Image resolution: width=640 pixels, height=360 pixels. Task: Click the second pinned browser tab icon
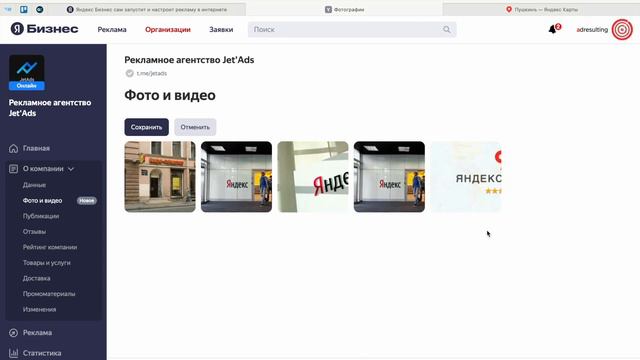24,9
